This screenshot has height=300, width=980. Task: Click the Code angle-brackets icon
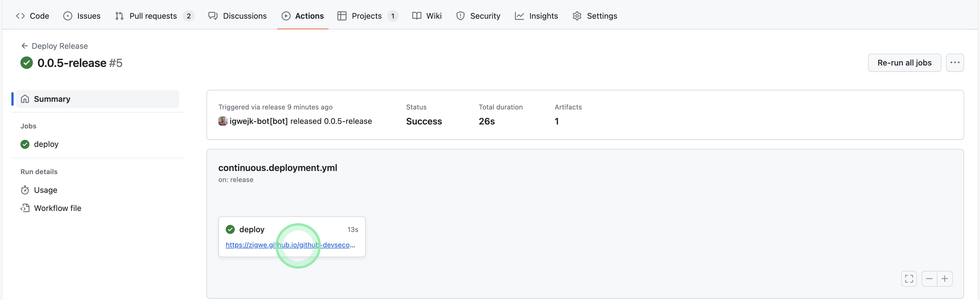coord(20,16)
